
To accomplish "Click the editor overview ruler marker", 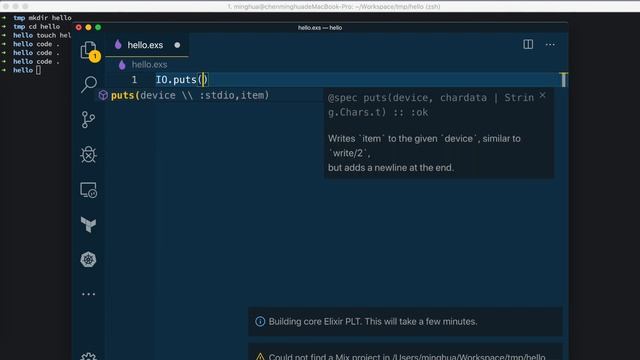I will 563,80.
